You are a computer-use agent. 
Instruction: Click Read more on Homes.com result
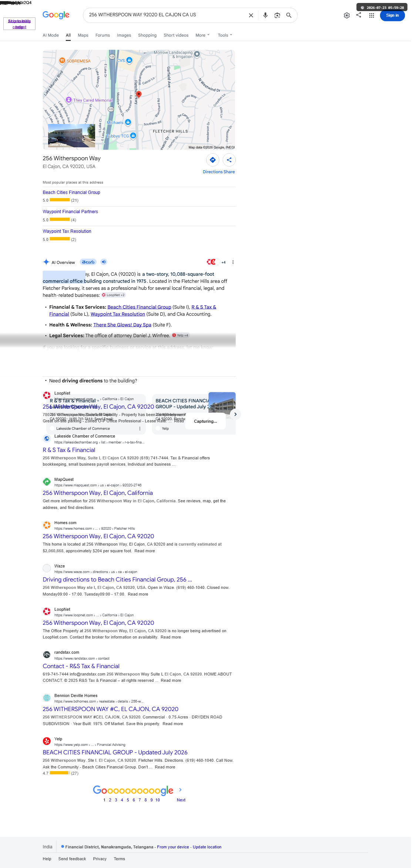click(x=145, y=551)
